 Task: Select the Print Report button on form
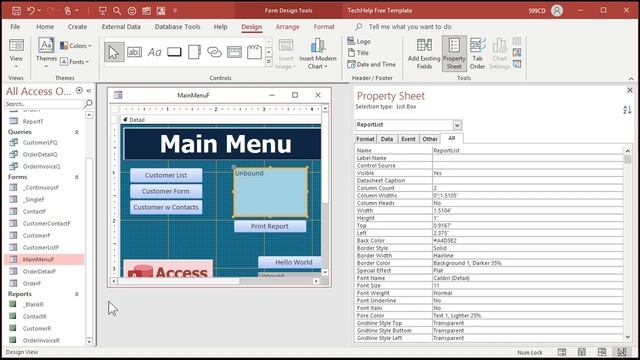tap(269, 226)
